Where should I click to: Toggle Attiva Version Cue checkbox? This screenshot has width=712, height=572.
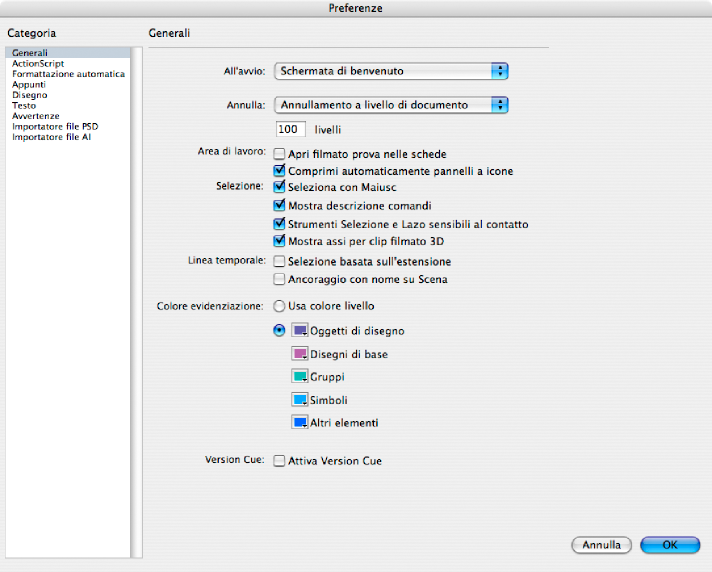(280, 462)
